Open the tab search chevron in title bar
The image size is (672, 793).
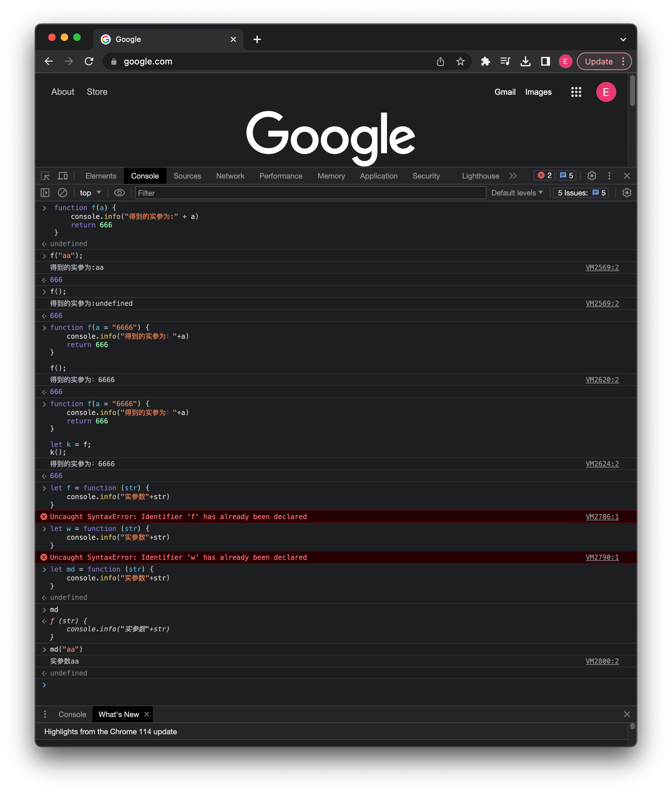pos(623,39)
